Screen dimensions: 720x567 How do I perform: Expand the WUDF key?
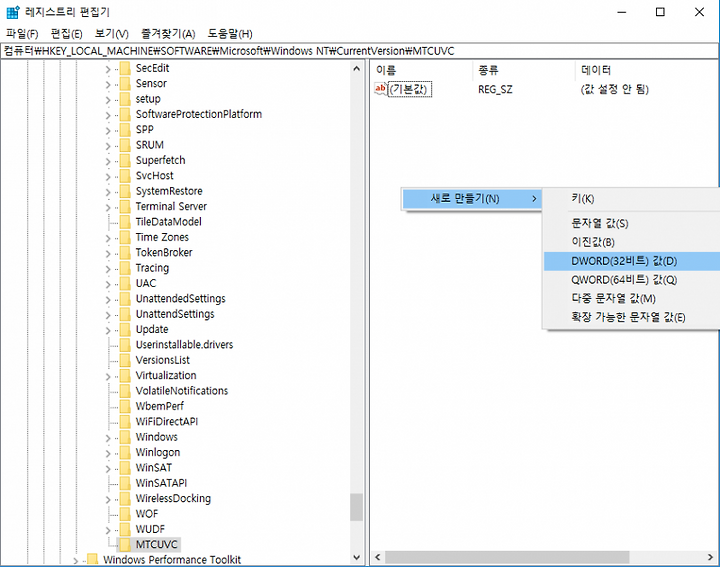108,530
